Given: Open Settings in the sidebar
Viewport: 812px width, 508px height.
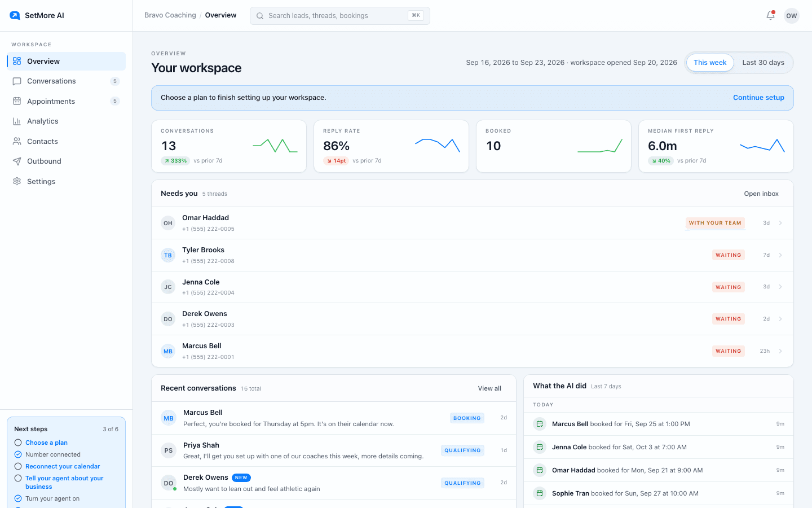Looking at the screenshot, I should pyautogui.click(x=67, y=181).
